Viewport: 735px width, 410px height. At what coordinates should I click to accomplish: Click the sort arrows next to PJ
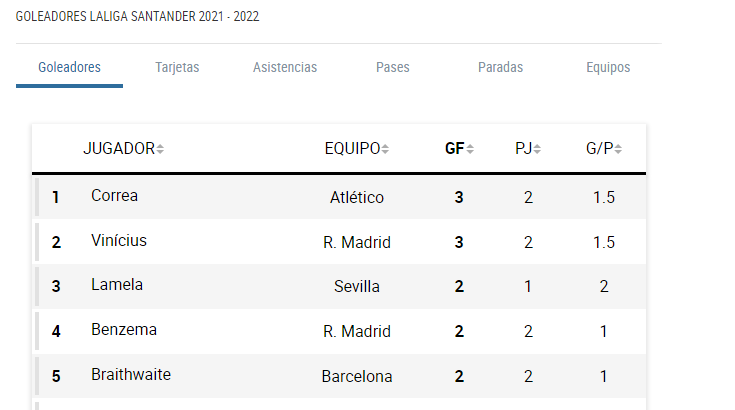point(537,149)
